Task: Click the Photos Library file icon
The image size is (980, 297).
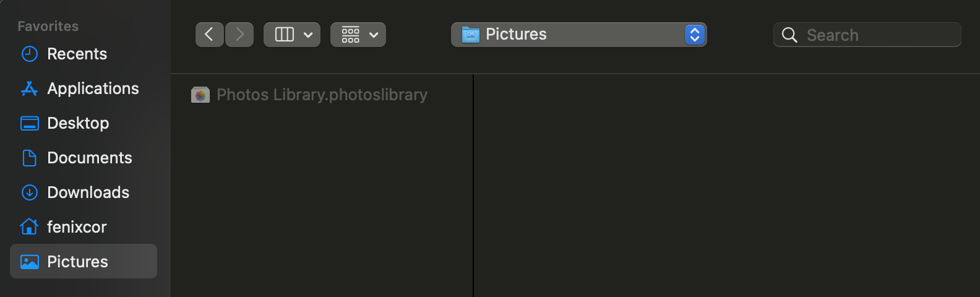Action: [200, 95]
